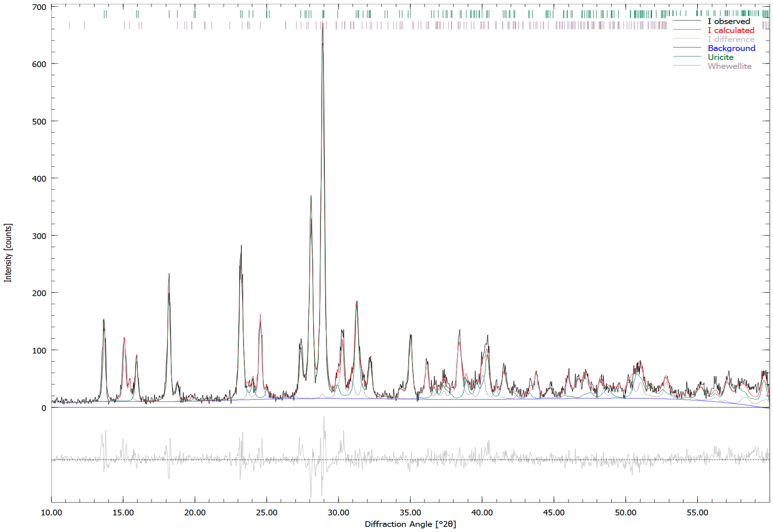The height and width of the screenshot is (532, 773).
Task: Select the 'Uricite' legend entry
Action: [x=721, y=57]
